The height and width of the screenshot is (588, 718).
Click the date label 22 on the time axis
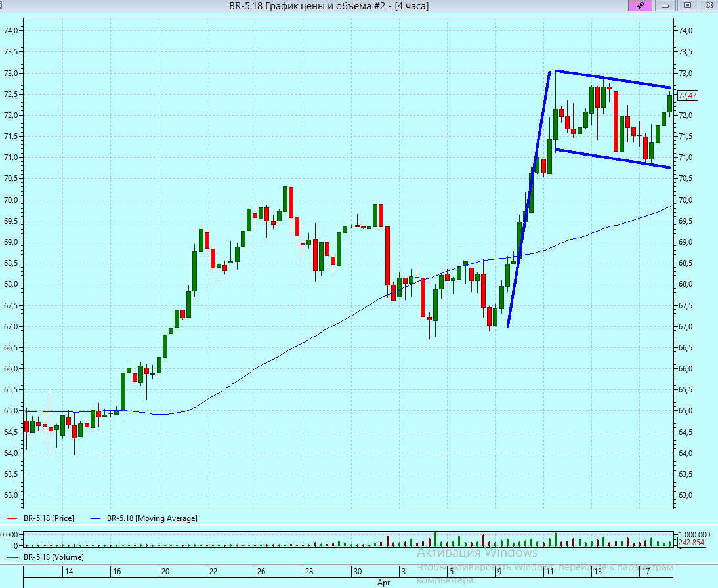tap(213, 572)
